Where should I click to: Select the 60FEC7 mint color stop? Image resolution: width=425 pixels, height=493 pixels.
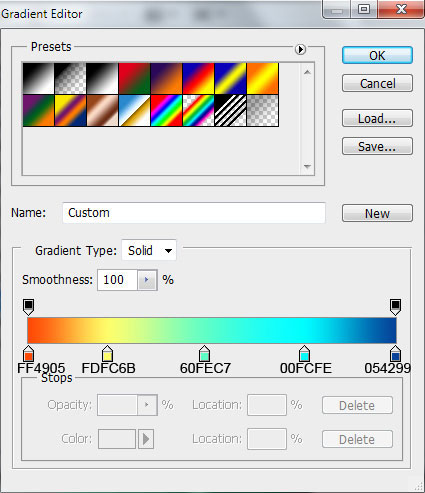point(204,354)
